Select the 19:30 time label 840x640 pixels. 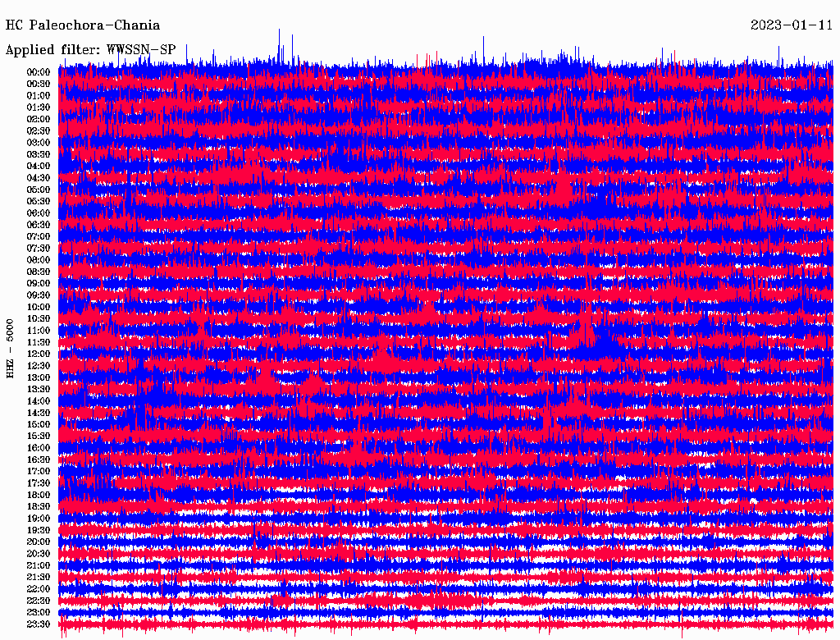39,531
